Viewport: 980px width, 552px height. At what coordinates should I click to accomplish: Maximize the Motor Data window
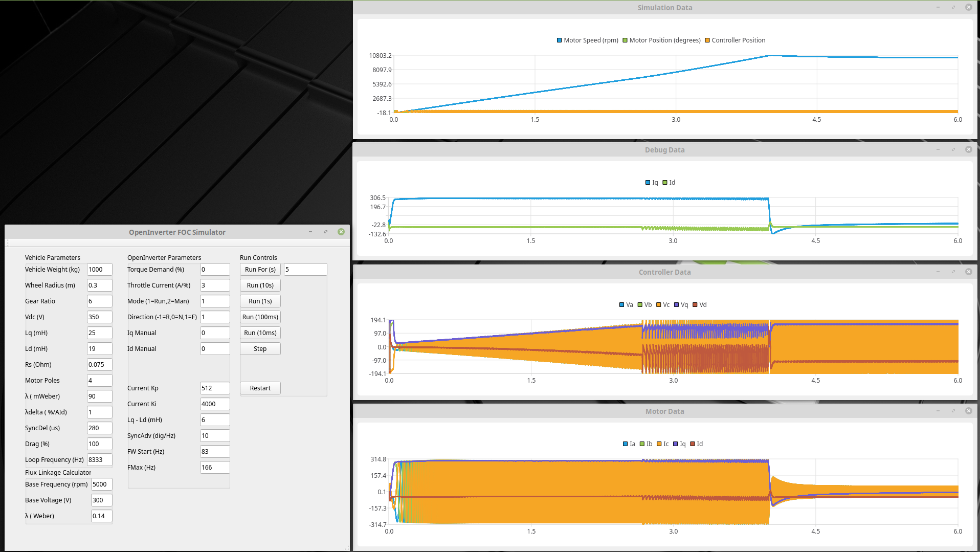pos(953,411)
